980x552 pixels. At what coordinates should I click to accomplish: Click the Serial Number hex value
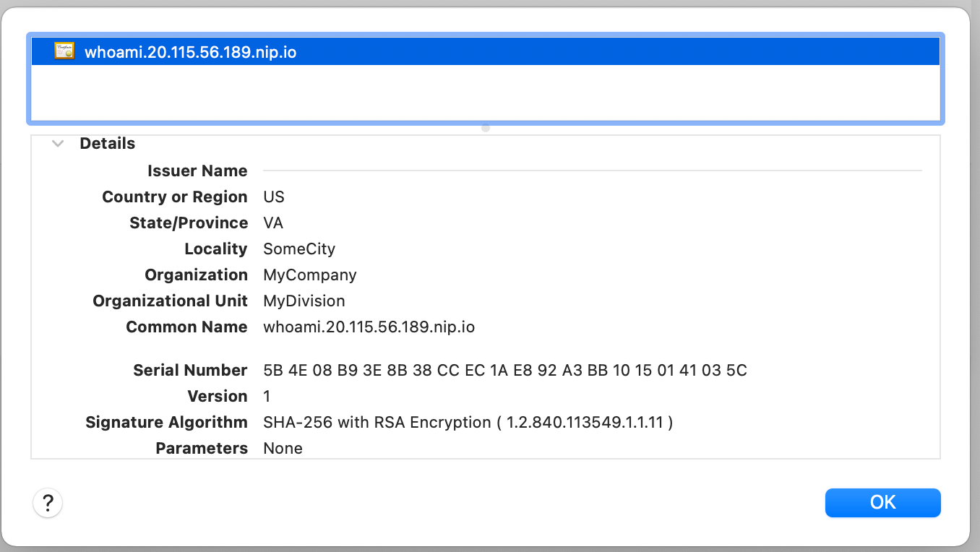point(505,371)
